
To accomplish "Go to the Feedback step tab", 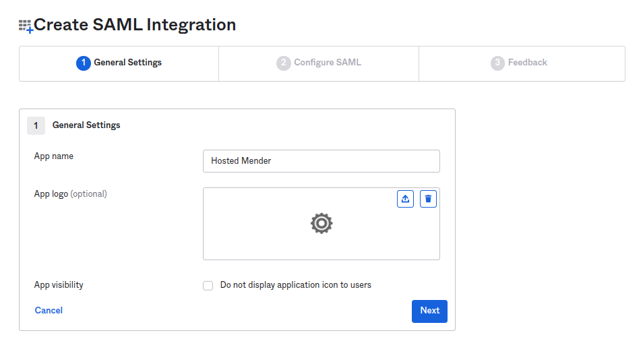I will pos(521,63).
